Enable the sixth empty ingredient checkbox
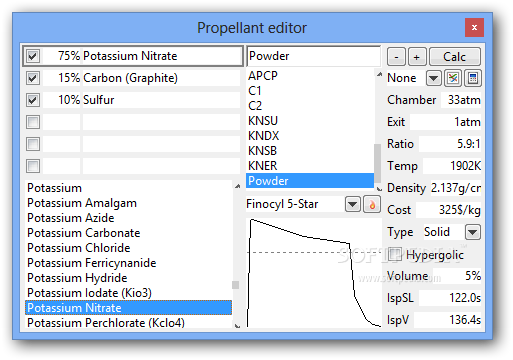This screenshot has width=513, height=360. [x=33, y=166]
